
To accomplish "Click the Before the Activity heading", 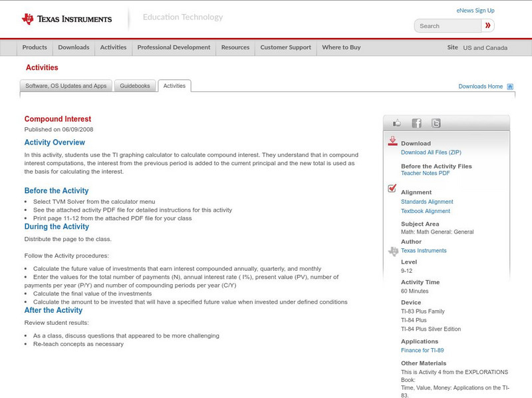I will [x=57, y=191].
